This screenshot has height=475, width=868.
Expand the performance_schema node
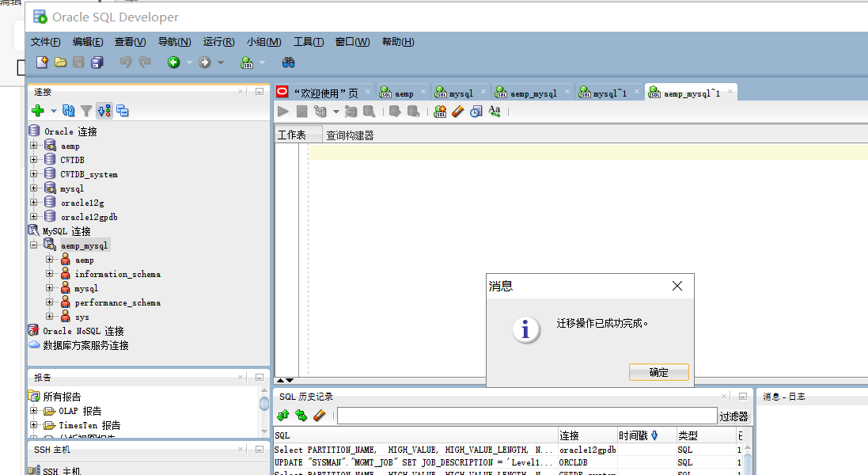[49, 302]
